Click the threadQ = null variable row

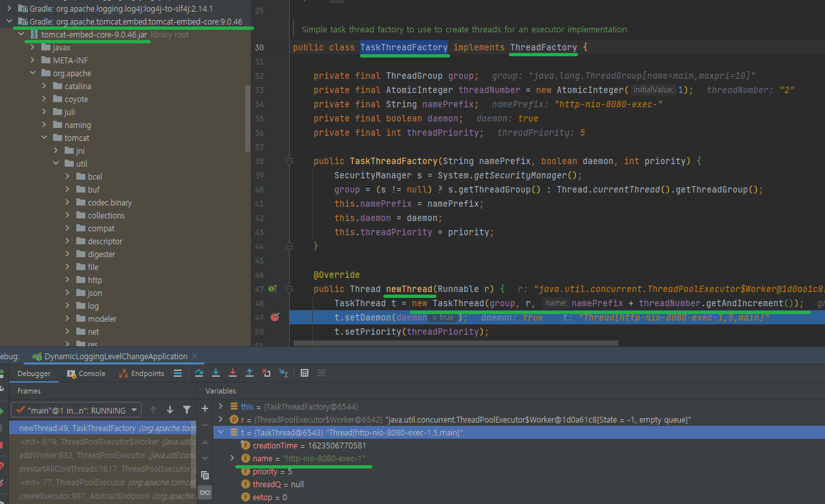[519, 484]
